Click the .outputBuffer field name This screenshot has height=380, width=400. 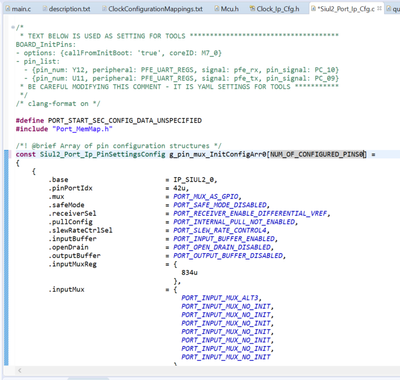pyautogui.click(x=74, y=256)
